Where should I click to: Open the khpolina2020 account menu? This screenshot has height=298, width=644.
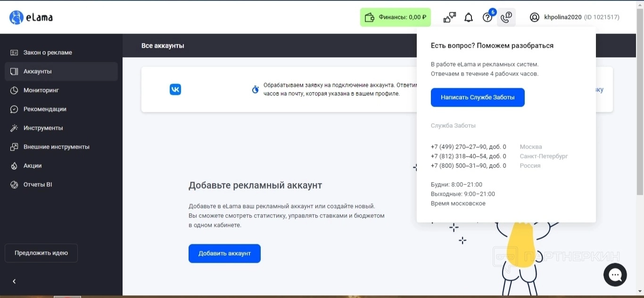[x=574, y=17]
